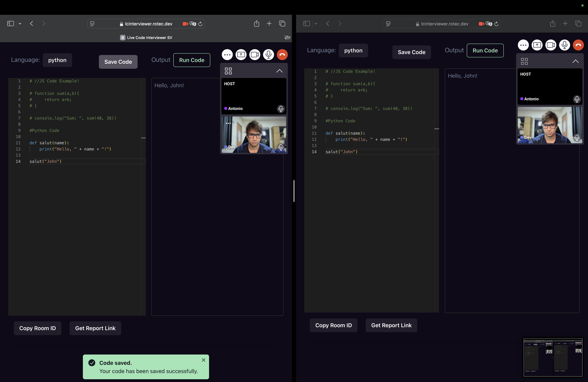
Task: Click the more options ellipsis icon
Action: pos(227,54)
